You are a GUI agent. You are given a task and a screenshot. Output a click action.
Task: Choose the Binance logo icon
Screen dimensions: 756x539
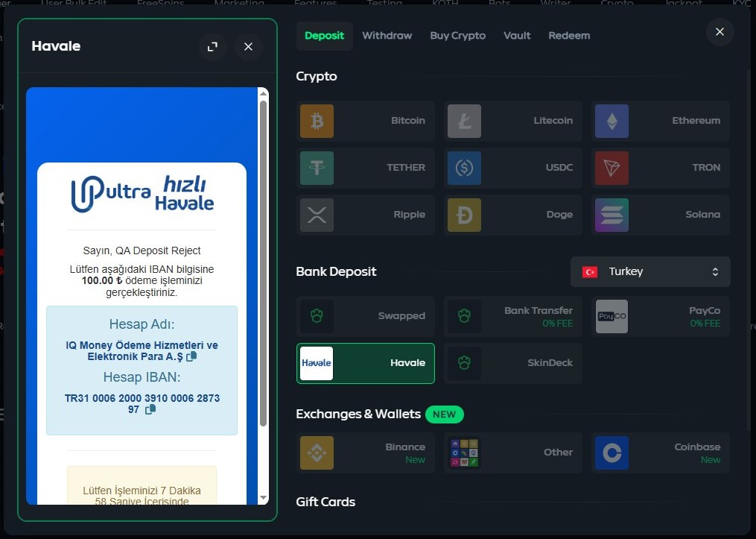(x=317, y=453)
